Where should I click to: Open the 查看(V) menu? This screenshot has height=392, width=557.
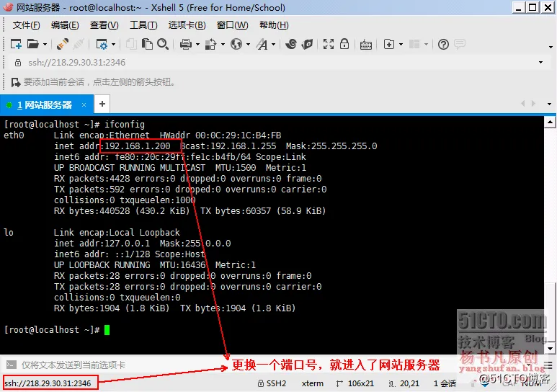click(x=104, y=25)
